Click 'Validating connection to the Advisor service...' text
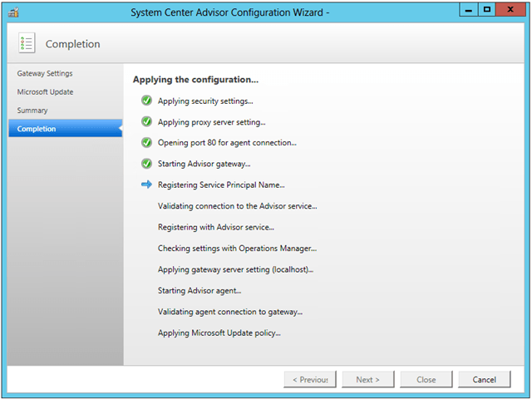This screenshot has height=399, width=532. click(x=237, y=206)
